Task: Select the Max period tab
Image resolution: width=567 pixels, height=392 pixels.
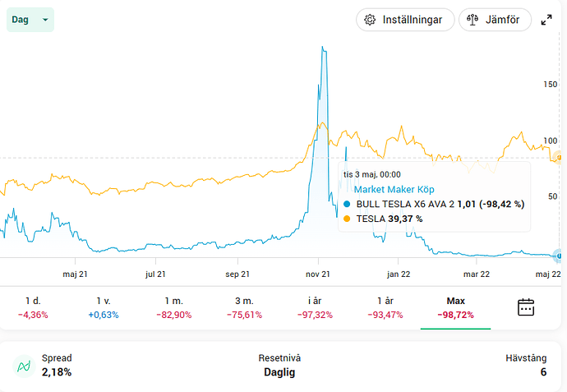Action: click(x=455, y=307)
